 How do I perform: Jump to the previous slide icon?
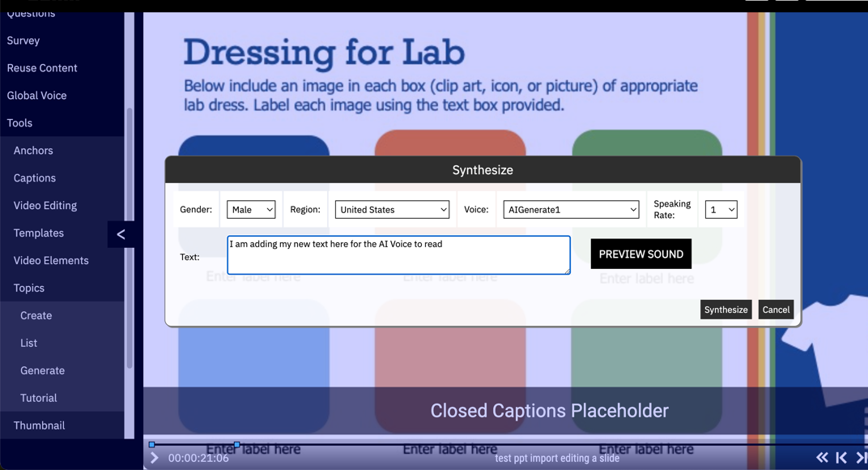coord(841,457)
